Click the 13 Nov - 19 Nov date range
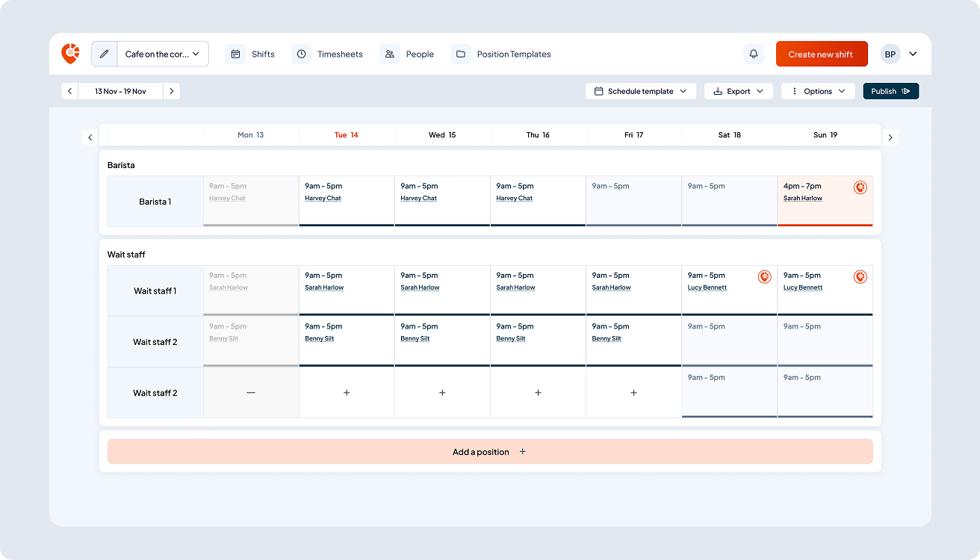 [x=120, y=91]
